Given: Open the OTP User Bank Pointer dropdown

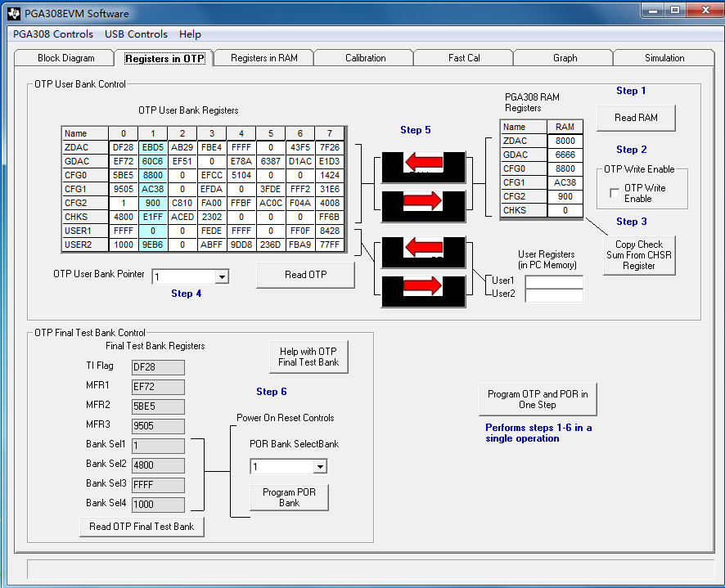Looking at the screenshot, I should point(222,277).
